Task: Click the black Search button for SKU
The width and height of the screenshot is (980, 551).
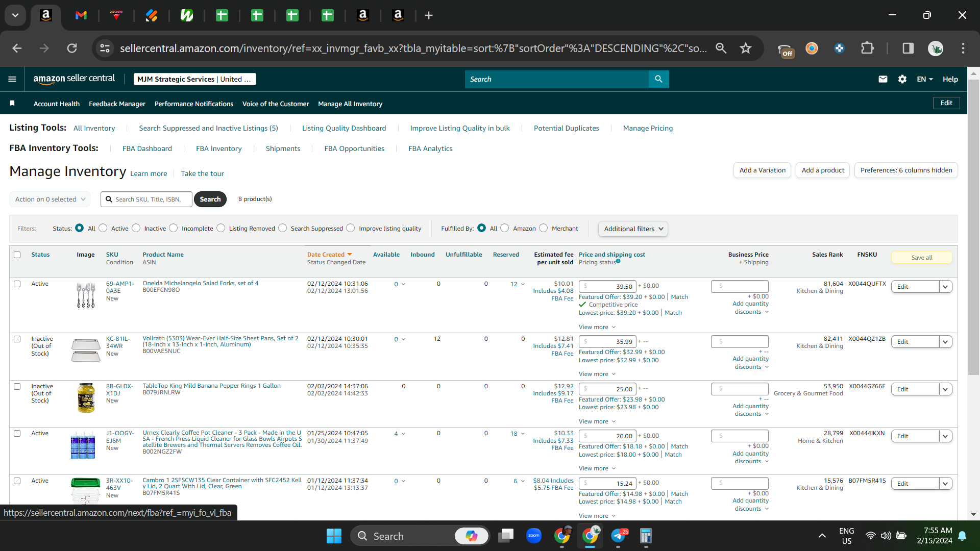Action: [x=210, y=199]
